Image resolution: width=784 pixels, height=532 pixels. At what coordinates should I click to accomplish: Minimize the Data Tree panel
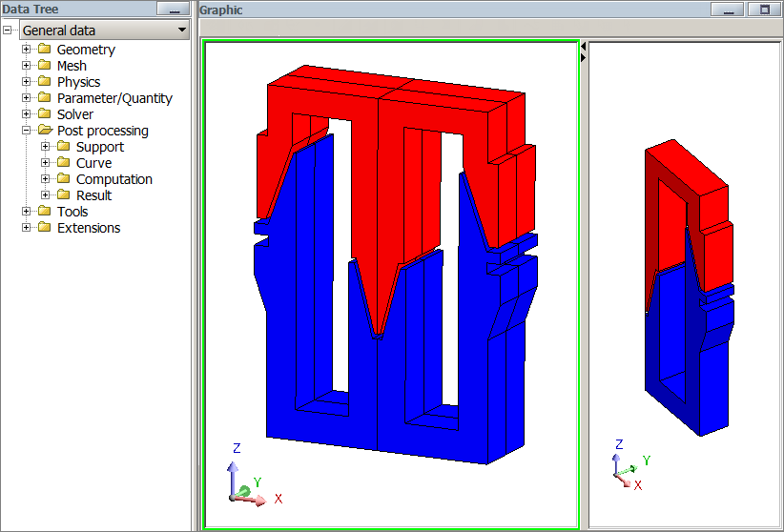click(x=173, y=10)
